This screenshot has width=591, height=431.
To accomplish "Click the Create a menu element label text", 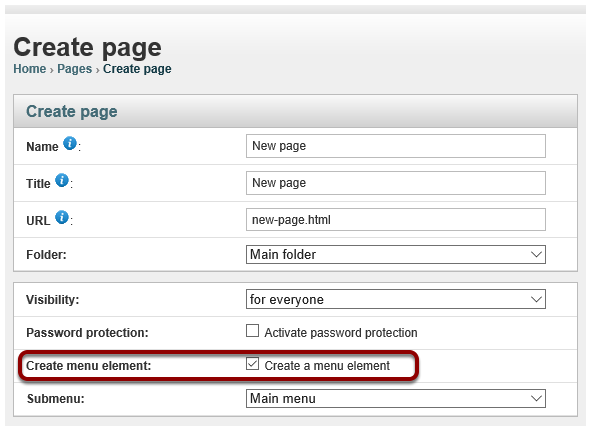I will [x=327, y=366].
